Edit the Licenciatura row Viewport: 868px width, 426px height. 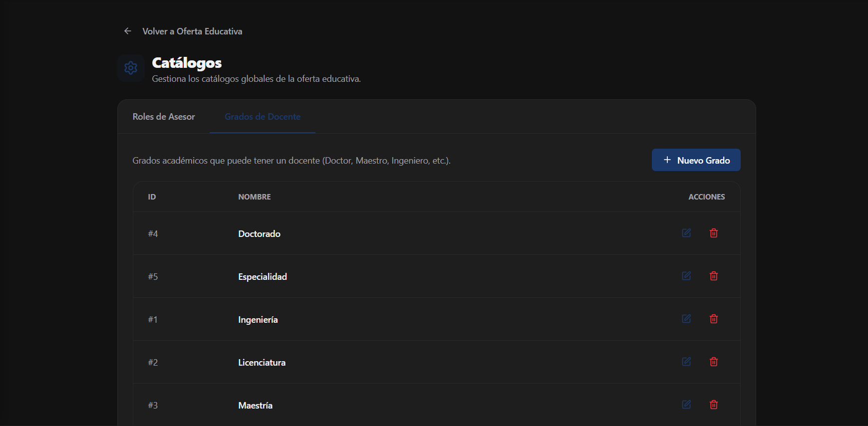pyautogui.click(x=686, y=362)
